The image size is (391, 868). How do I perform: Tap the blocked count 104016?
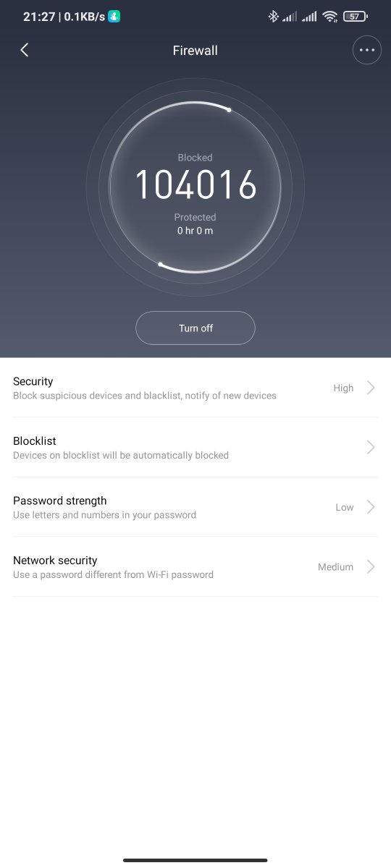coord(195,184)
